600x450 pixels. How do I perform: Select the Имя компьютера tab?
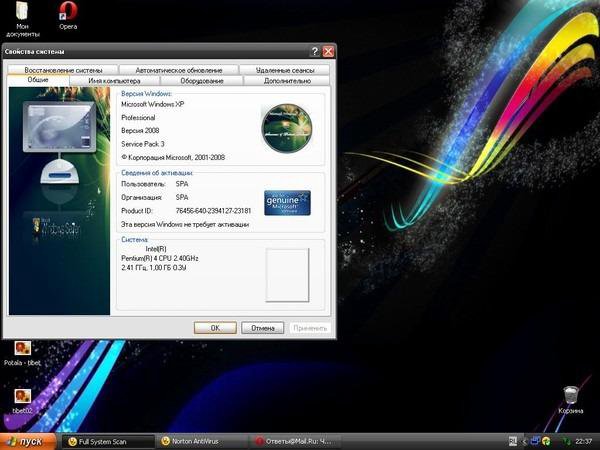[x=121, y=81]
